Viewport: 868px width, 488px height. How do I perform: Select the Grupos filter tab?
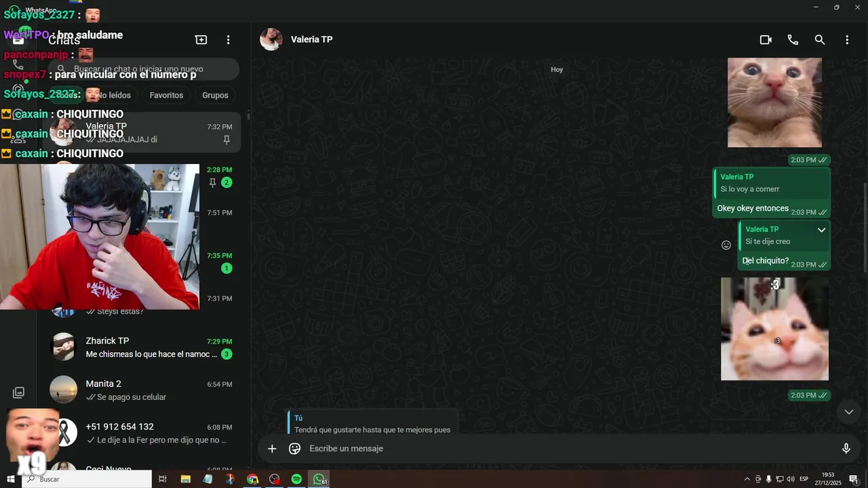coord(215,96)
